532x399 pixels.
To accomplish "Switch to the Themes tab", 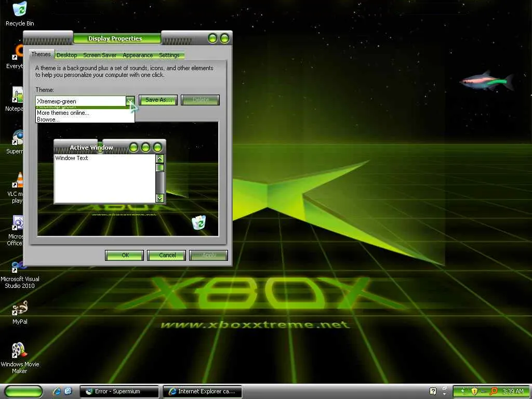I will pos(41,54).
